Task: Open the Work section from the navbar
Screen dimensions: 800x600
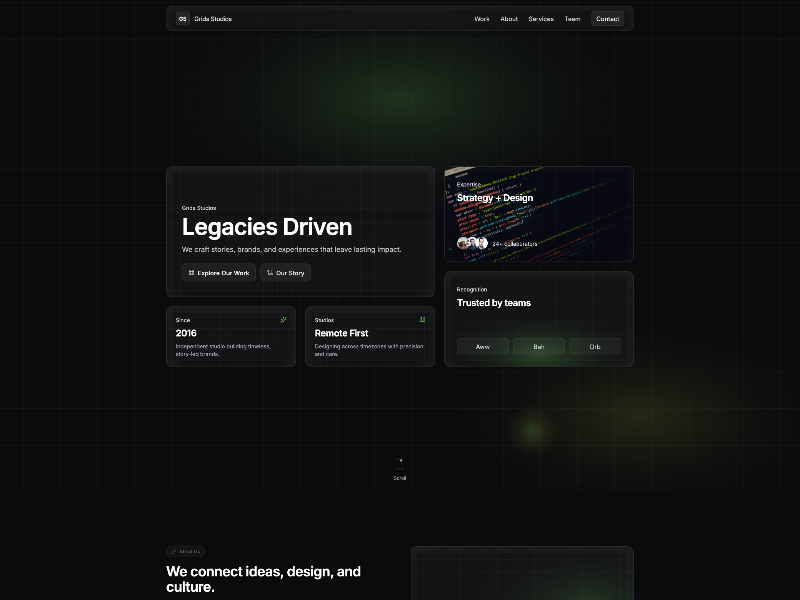Action: [481, 18]
